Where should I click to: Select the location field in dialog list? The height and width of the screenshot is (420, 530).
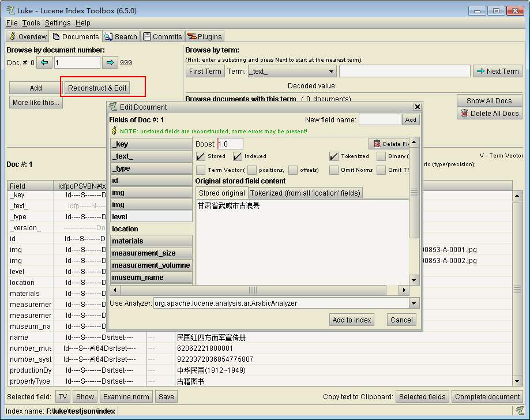point(151,229)
